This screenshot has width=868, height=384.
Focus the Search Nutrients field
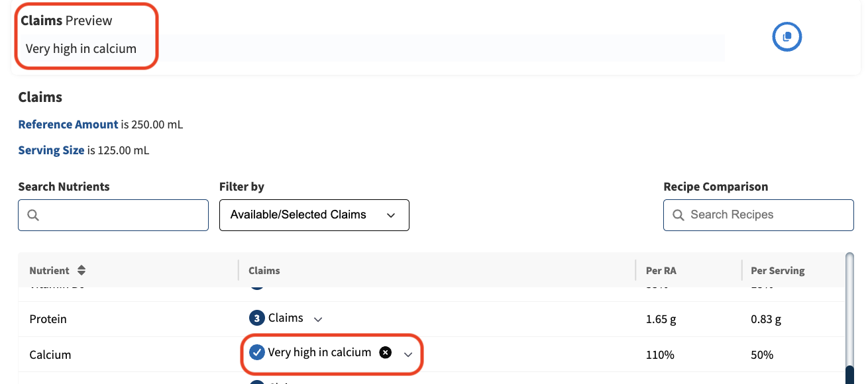tap(113, 215)
